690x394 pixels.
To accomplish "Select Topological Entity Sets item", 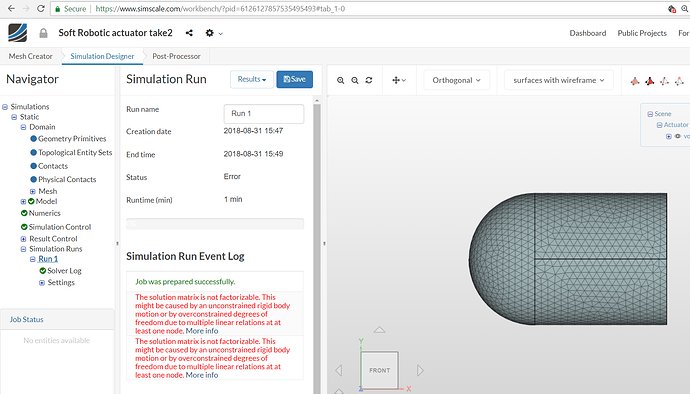I will 75,152.
